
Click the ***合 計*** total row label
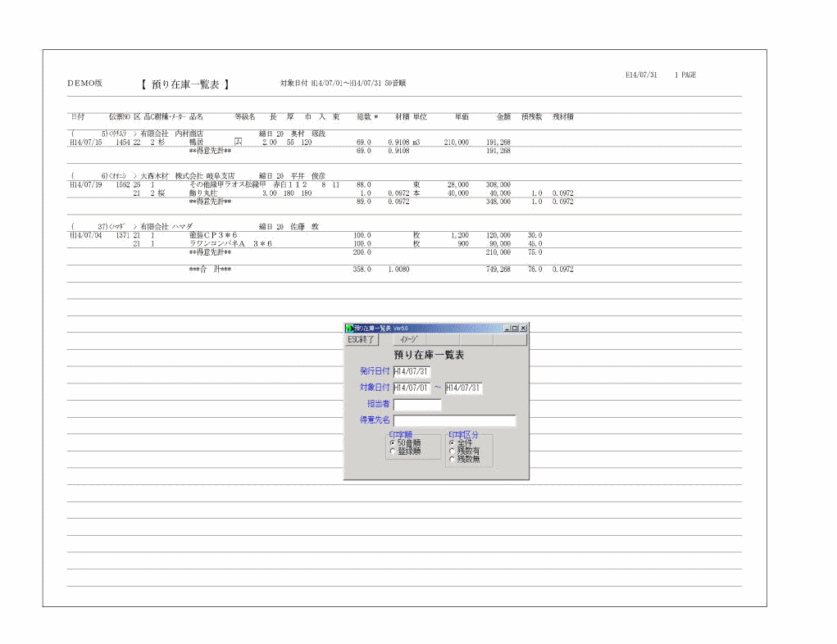point(210,270)
